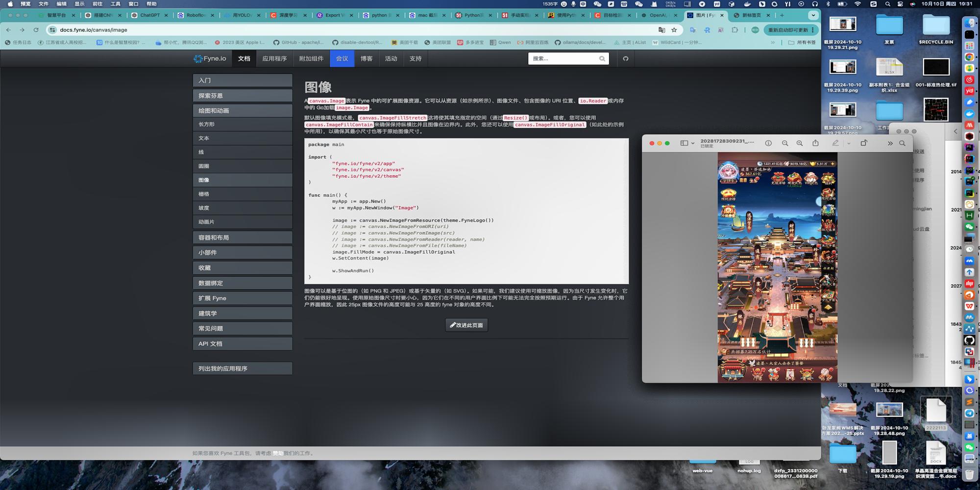The height and width of the screenshot is (490, 980).
Task: Switch to the ChatGPT browser tab
Action: coord(149,15)
